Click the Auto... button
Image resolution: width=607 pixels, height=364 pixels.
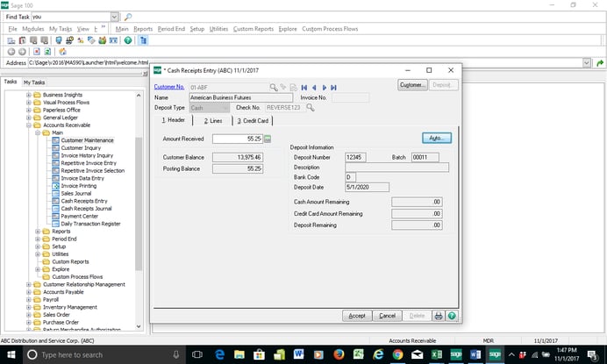click(x=436, y=139)
